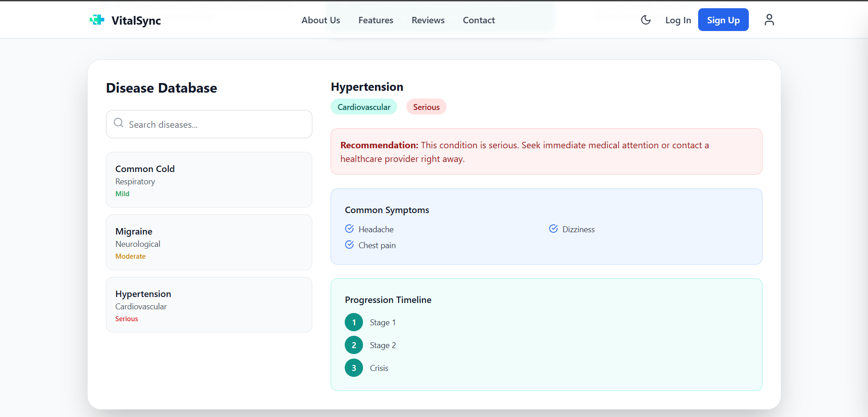Select the Migraine disease card
Viewport: 868px width, 417px height.
click(209, 242)
